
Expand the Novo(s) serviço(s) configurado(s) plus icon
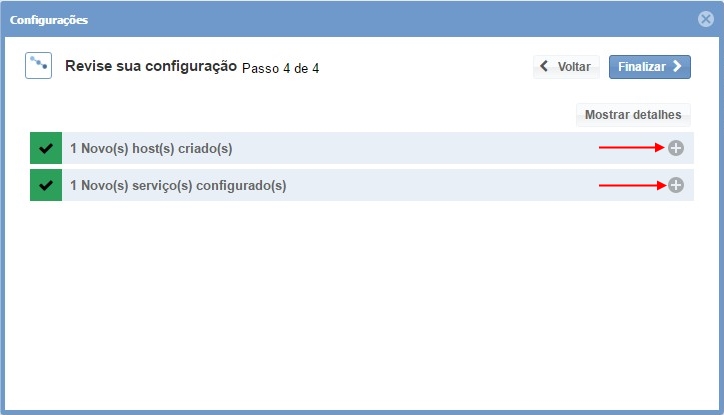[x=676, y=185]
